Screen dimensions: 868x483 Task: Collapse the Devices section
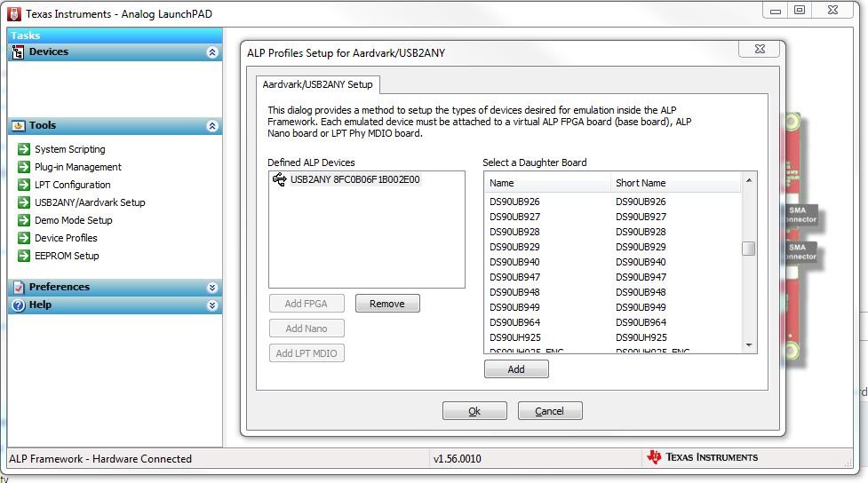212,52
